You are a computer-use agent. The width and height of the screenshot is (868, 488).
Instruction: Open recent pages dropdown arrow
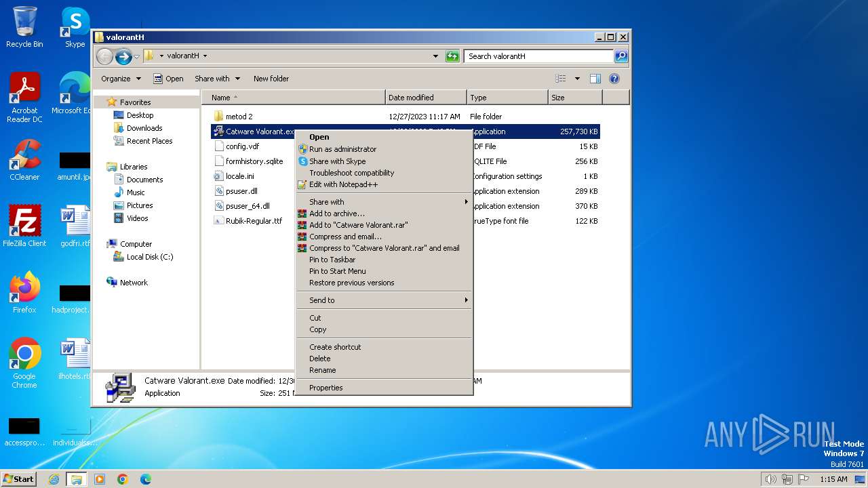136,56
